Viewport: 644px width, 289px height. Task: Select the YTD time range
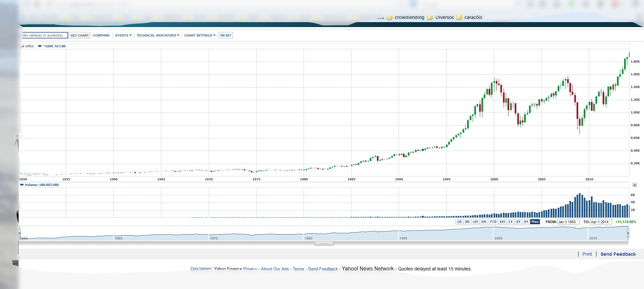(493, 222)
